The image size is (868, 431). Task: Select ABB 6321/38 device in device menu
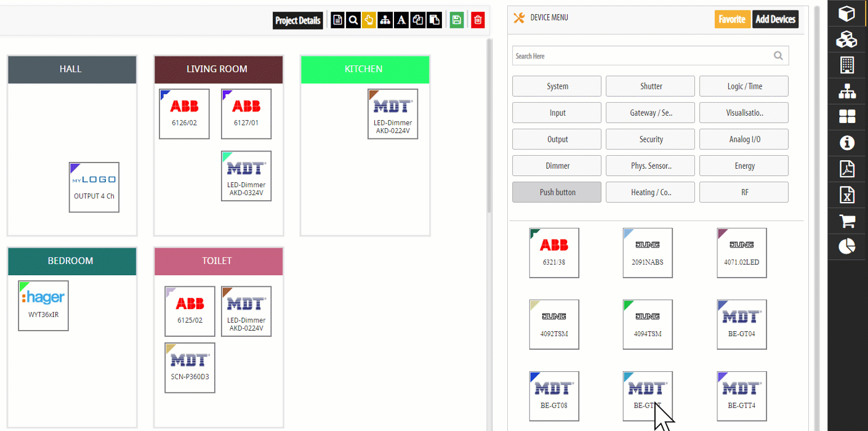coord(554,253)
